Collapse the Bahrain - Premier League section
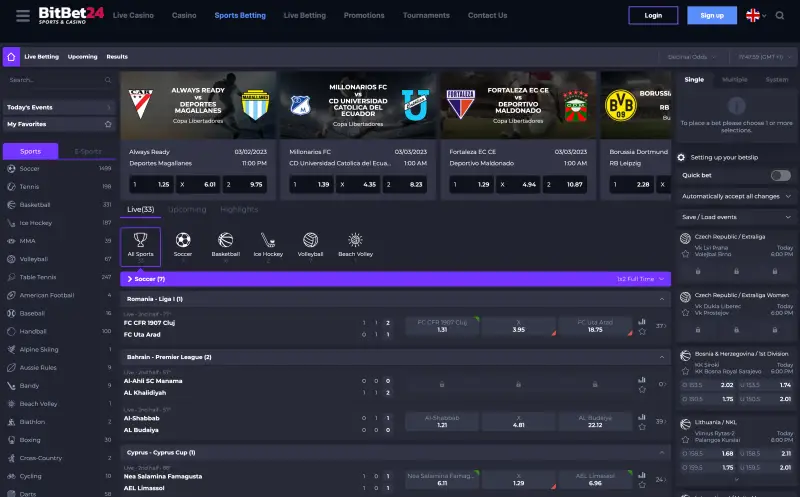This screenshot has height=497, width=800. pyautogui.click(x=662, y=357)
